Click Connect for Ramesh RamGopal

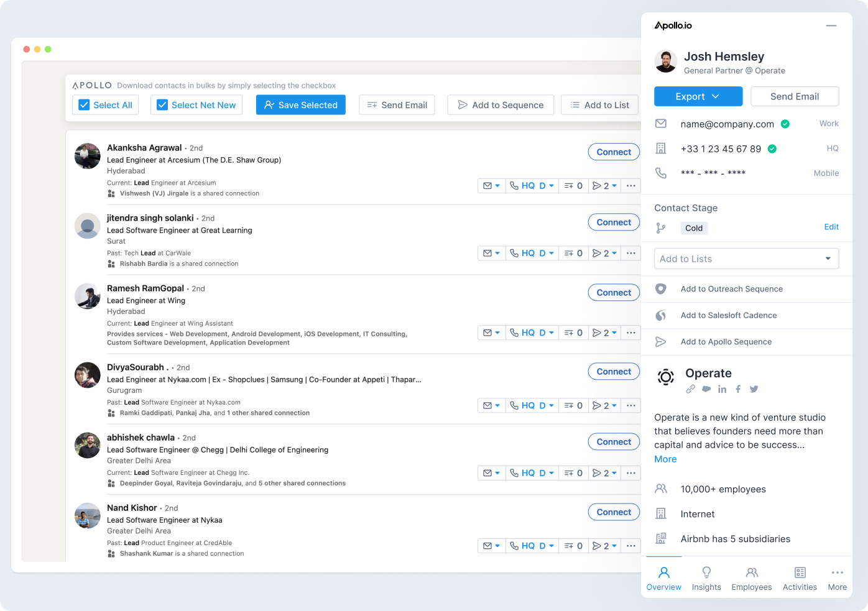pos(613,292)
